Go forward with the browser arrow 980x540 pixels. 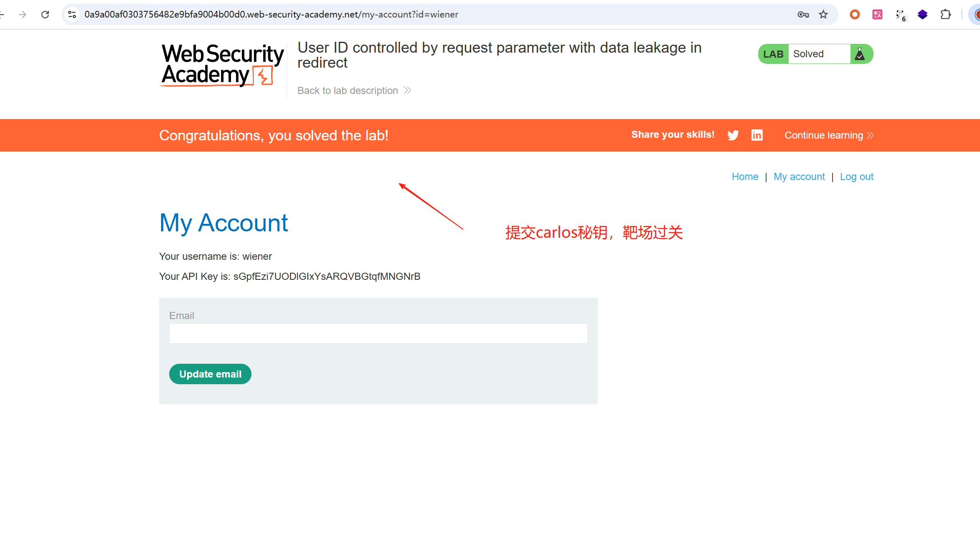23,15
